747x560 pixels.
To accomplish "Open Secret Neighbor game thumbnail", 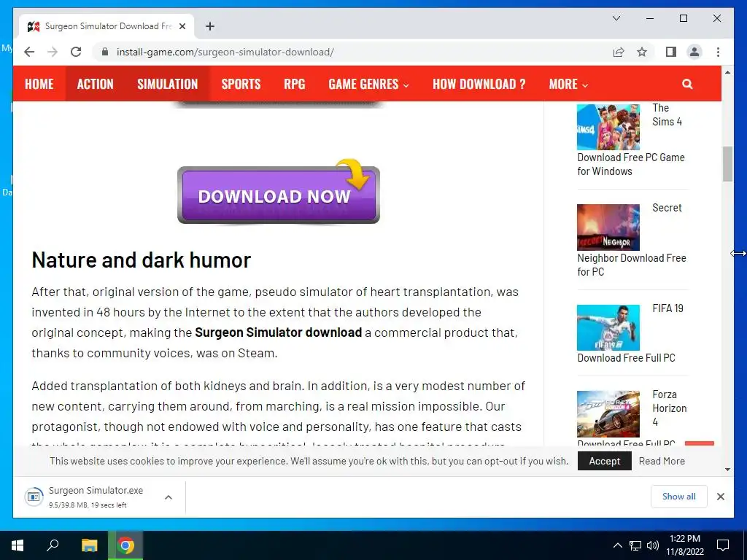I will [608, 227].
